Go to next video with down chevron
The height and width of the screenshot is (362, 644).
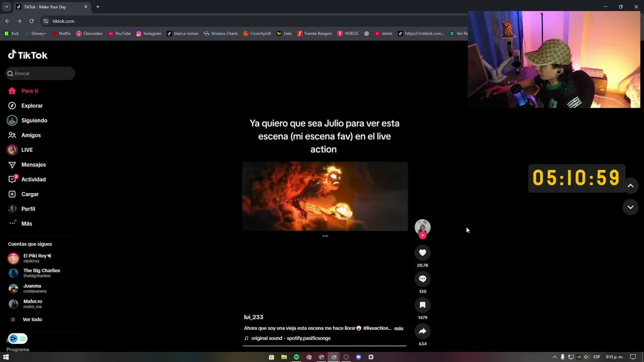[630, 207]
